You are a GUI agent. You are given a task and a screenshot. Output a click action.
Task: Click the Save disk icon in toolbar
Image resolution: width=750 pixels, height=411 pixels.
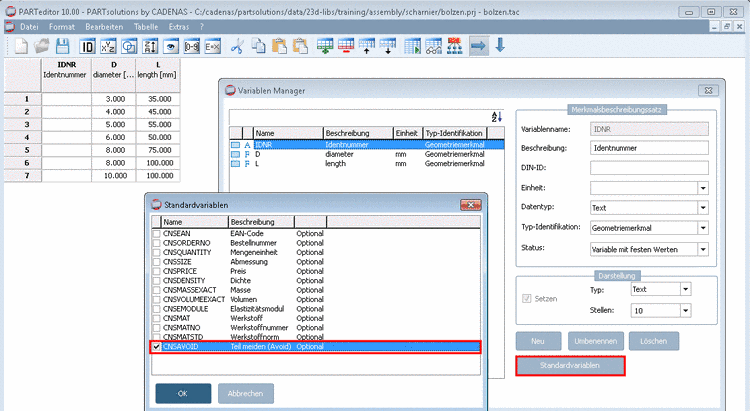click(x=63, y=45)
